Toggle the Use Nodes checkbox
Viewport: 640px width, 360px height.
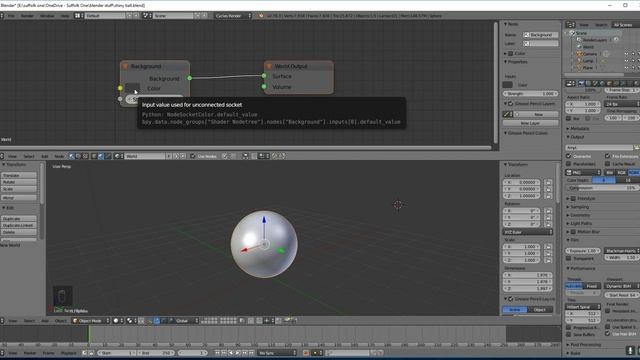click(193, 156)
